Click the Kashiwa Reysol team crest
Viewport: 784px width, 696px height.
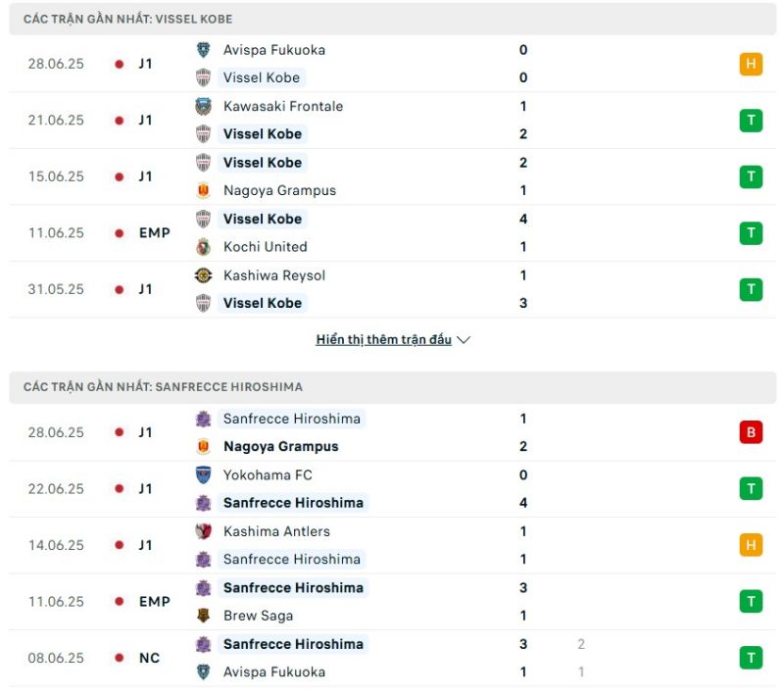click(203, 275)
